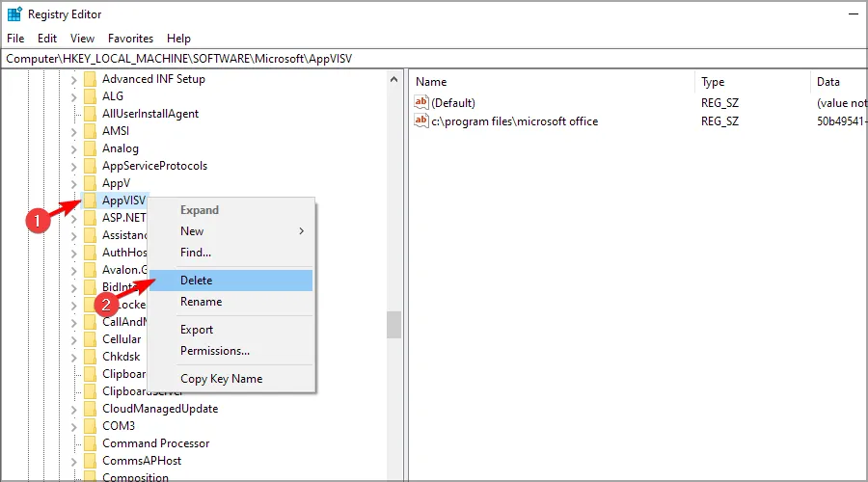Click the tree pane vertical scrollbar thumb
The height and width of the screenshot is (482, 868).
393,325
